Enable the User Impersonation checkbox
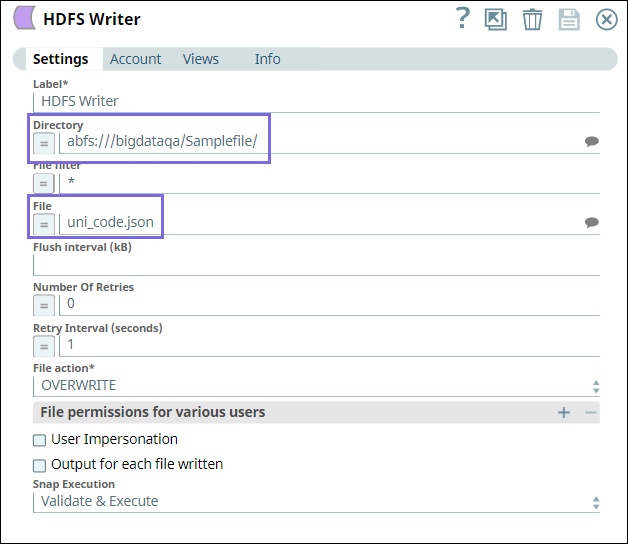This screenshot has width=628, height=544. pyautogui.click(x=40, y=440)
